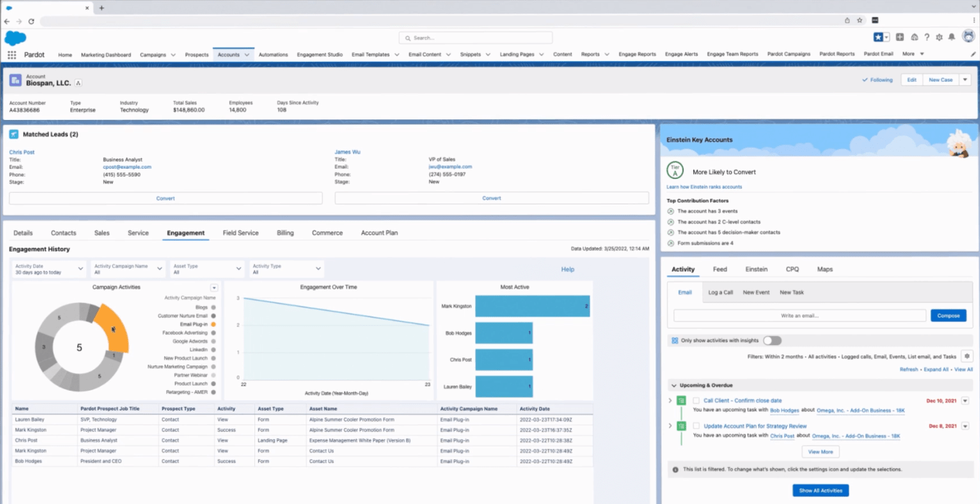Image resolution: width=980 pixels, height=504 pixels.
Task: Open James Wu lead link
Action: [x=348, y=152]
